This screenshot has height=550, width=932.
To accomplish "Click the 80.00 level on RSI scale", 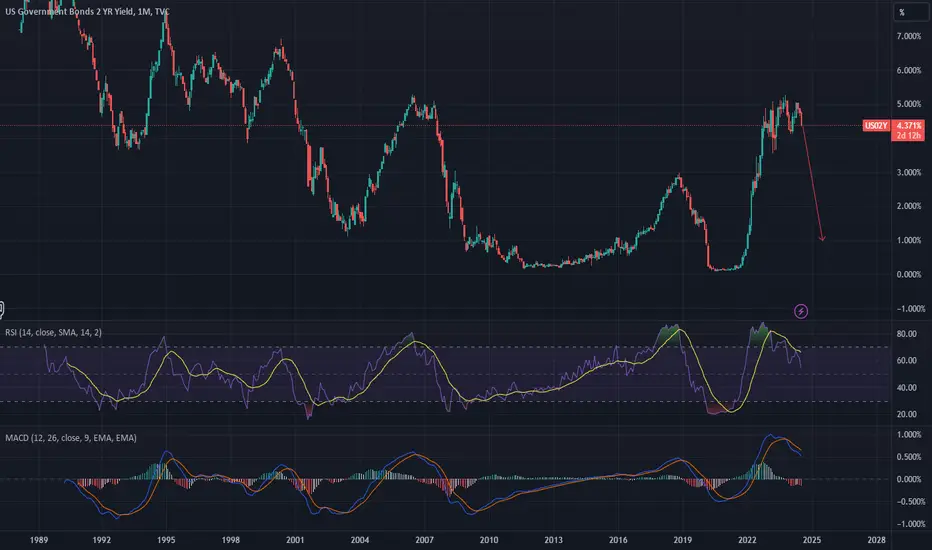I will point(906,334).
